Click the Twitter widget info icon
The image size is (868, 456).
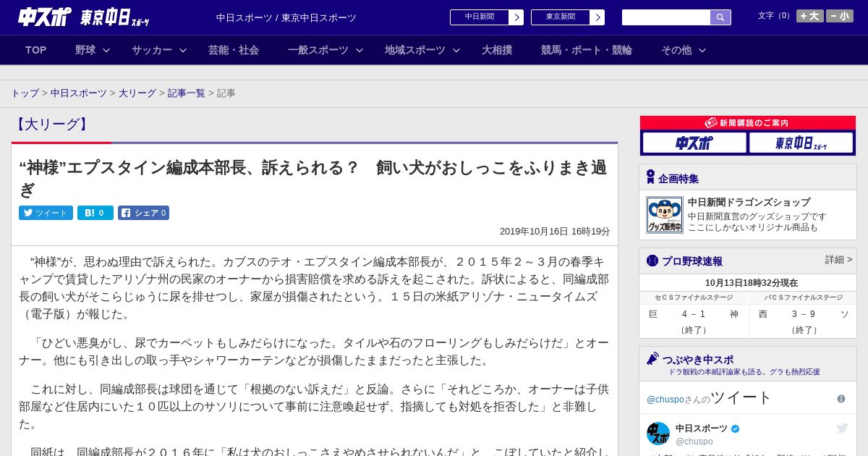841,399
